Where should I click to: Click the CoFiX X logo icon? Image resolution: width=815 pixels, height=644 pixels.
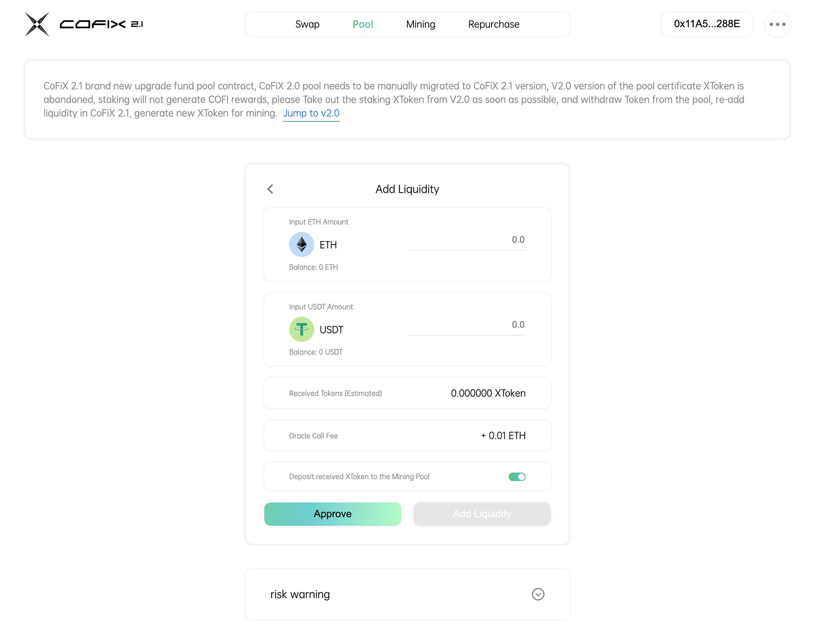(37, 24)
